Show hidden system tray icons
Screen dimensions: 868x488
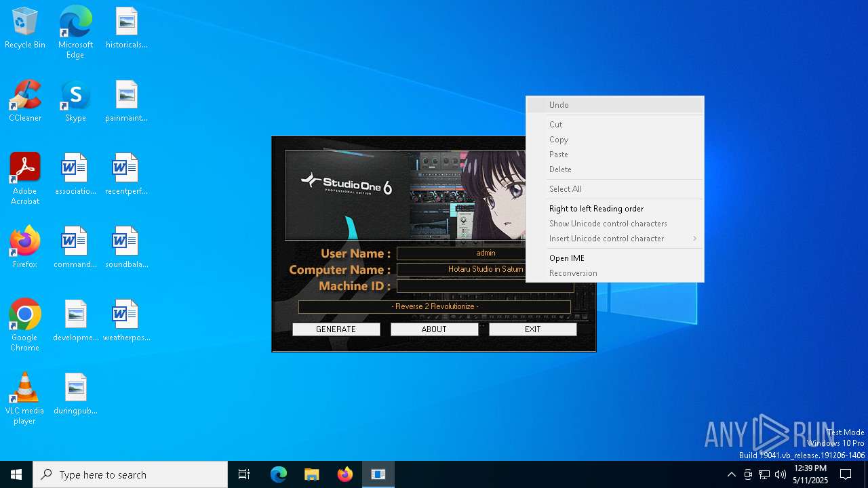tap(731, 474)
